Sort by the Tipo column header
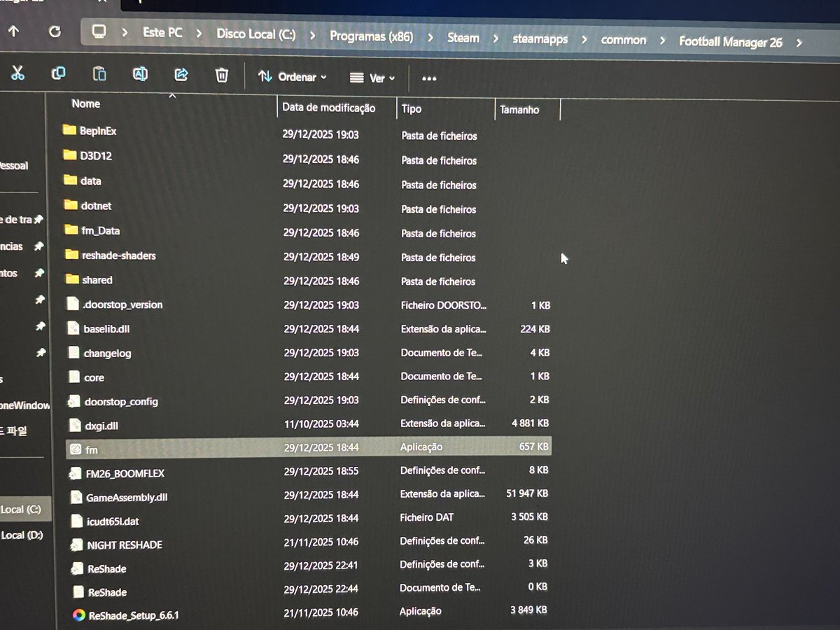The height and width of the screenshot is (630, 840). coord(412,109)
